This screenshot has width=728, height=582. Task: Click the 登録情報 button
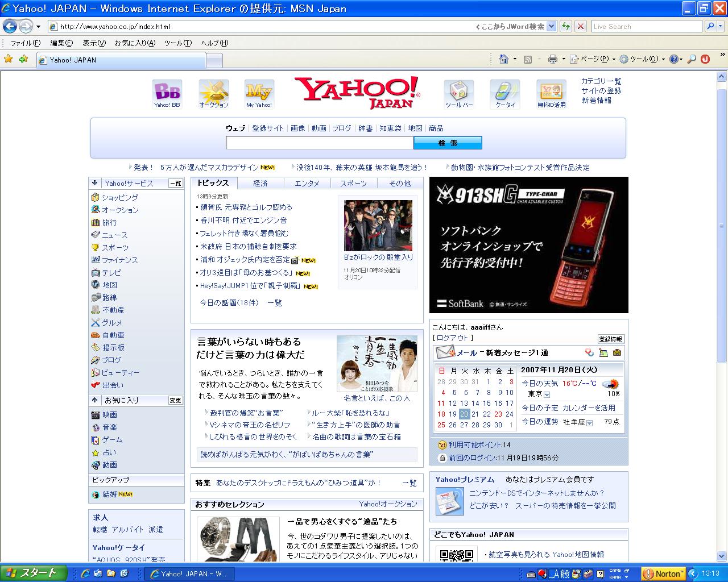tap(611, 339)
